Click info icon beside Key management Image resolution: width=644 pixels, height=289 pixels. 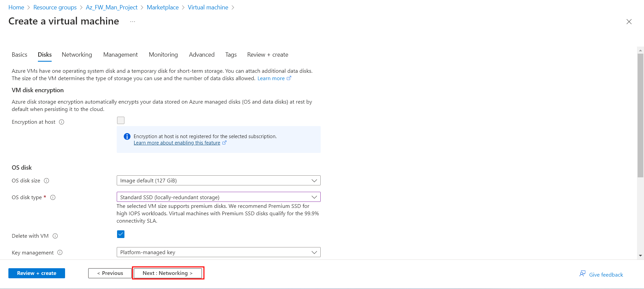click(x=60, y=252)
